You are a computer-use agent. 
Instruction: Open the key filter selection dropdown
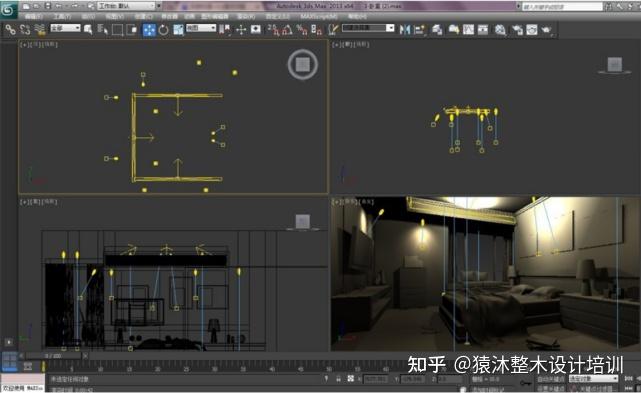click(x=593, y=379)
